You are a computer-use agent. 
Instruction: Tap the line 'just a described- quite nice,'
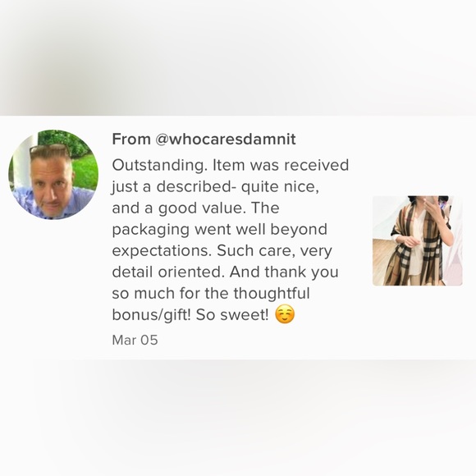[x=216, y=187]
